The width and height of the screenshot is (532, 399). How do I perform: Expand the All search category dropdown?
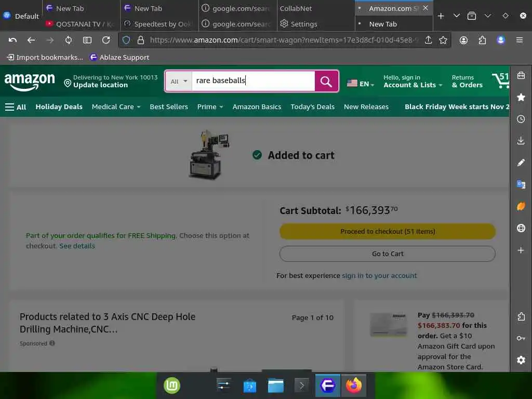(179, 82)
